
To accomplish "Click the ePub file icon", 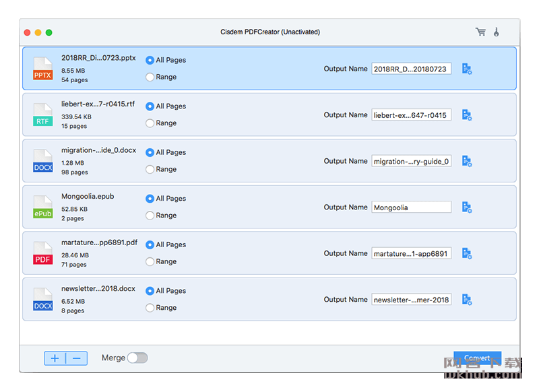I will 42,207.
